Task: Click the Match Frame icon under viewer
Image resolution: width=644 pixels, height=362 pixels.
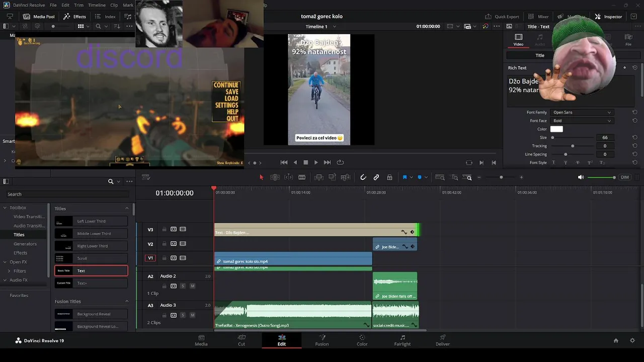Action: 469,162
